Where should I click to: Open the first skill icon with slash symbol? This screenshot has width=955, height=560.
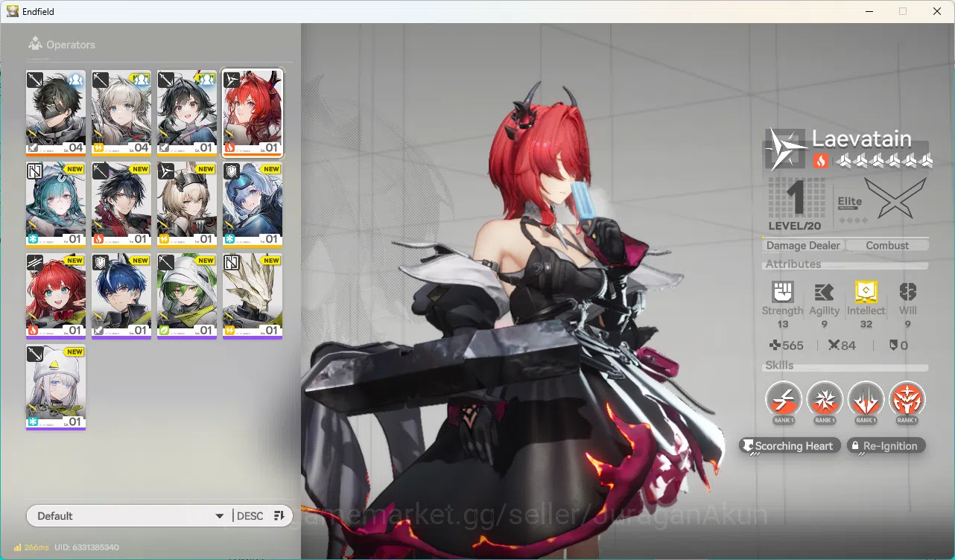point(784,400)
